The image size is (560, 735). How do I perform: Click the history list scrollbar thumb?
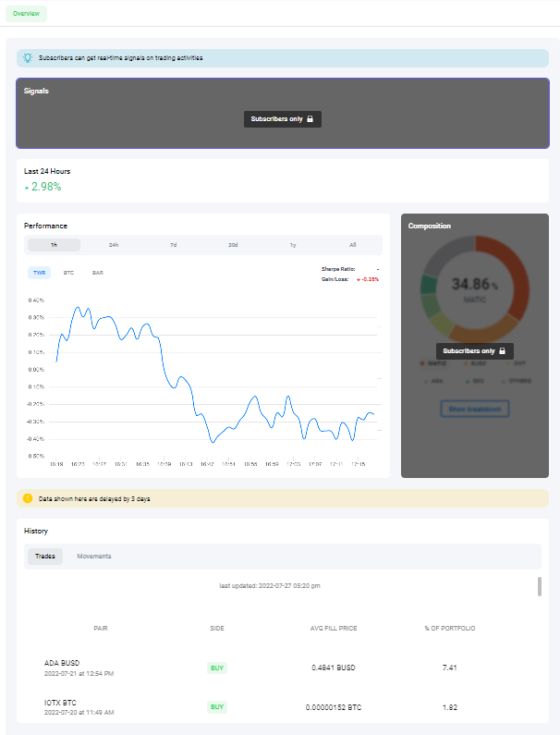[540, 586]
